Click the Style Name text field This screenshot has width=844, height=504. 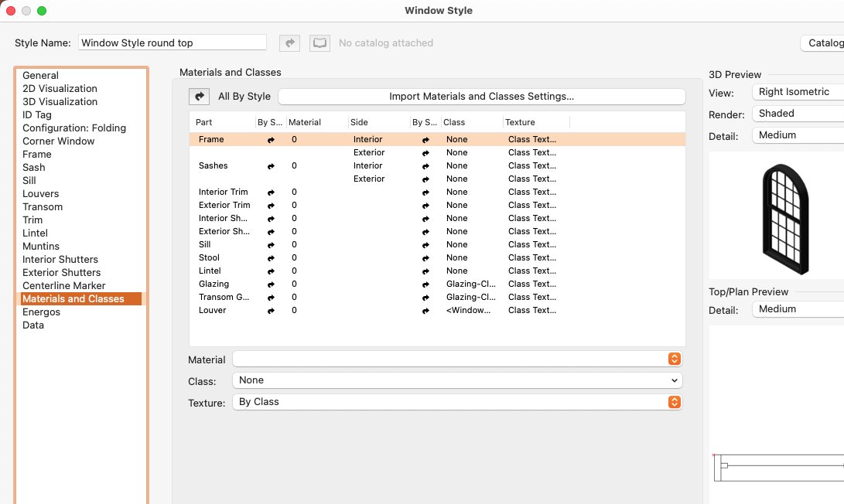pyautogui.click(x=173, y=43)
